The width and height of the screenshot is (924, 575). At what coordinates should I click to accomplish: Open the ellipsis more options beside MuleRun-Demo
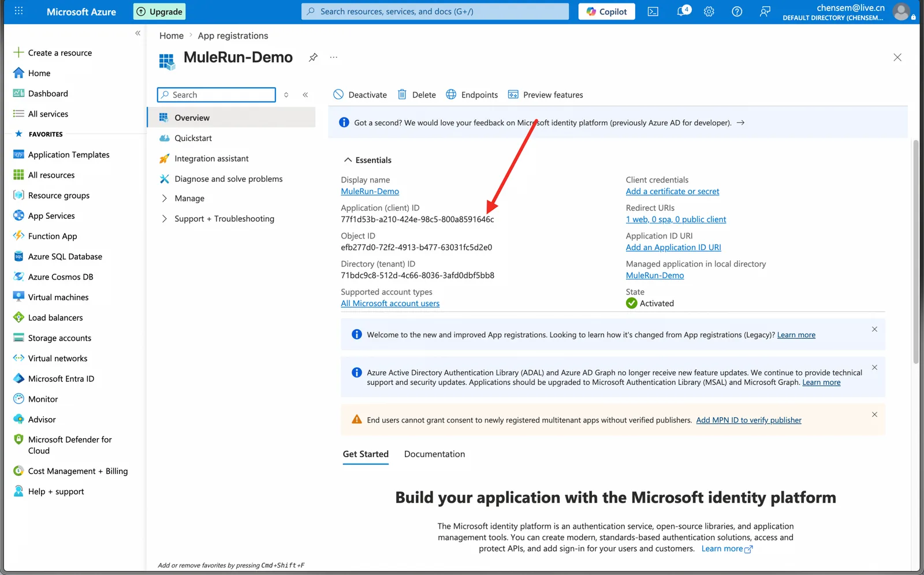tap(334, 57)
